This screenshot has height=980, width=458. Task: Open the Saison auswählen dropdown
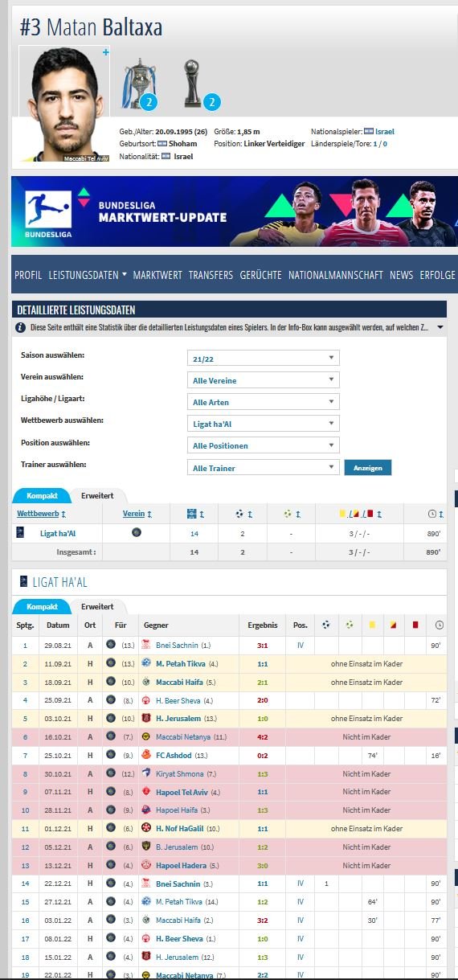263,358
